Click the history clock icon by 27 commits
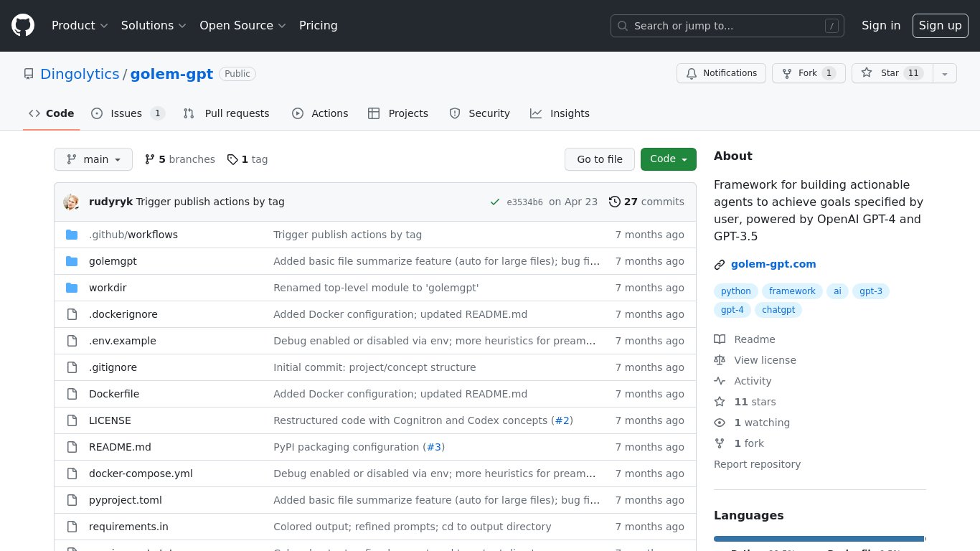 click(615, 202)
